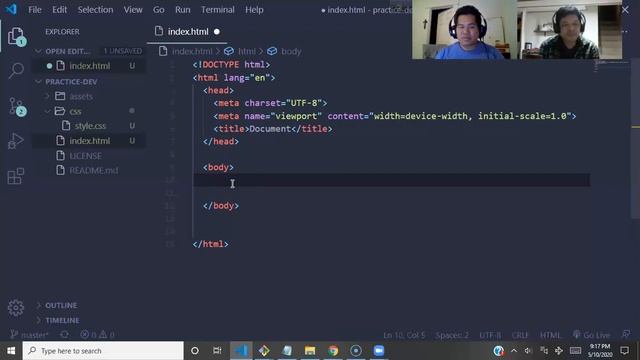Open style.css in the explorer

coord(90,126)
